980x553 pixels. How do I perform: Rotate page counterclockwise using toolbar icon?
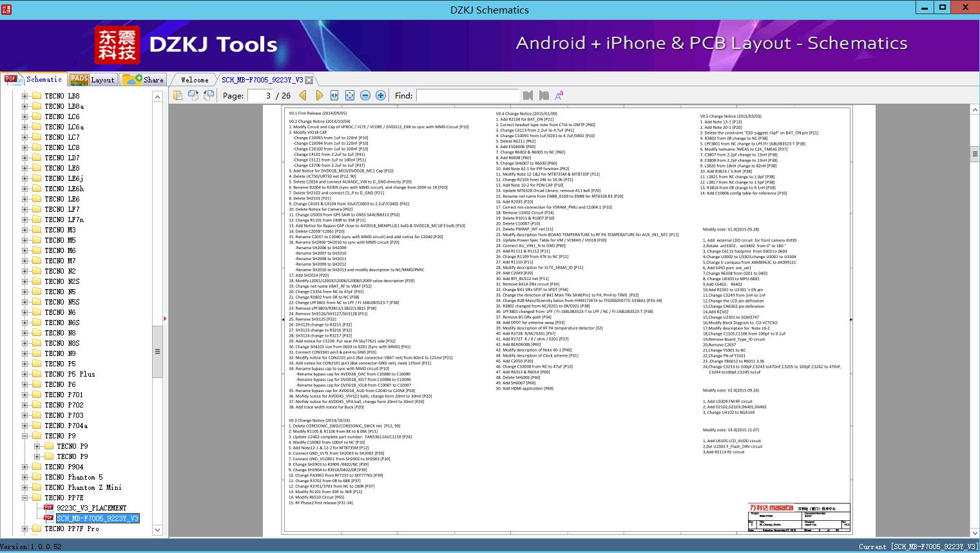tap(193, 95)
